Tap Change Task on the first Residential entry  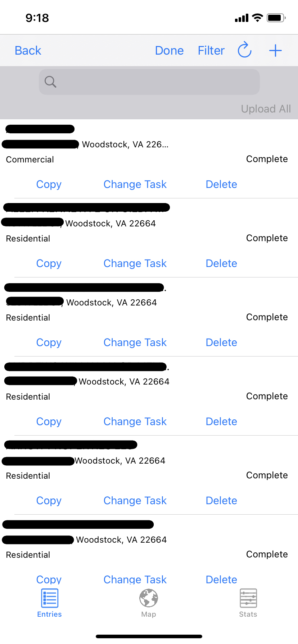pos(135,263)
